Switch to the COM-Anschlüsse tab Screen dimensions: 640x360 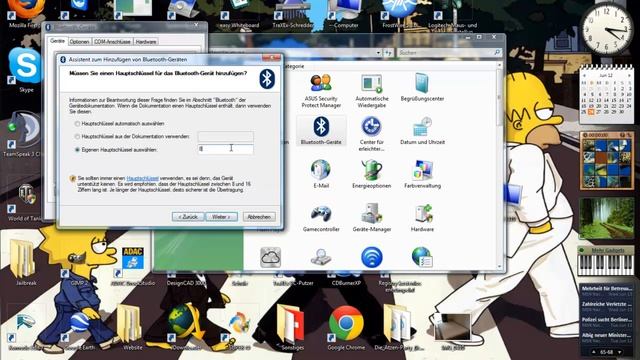pyautogui.click(x=112, y=42)
